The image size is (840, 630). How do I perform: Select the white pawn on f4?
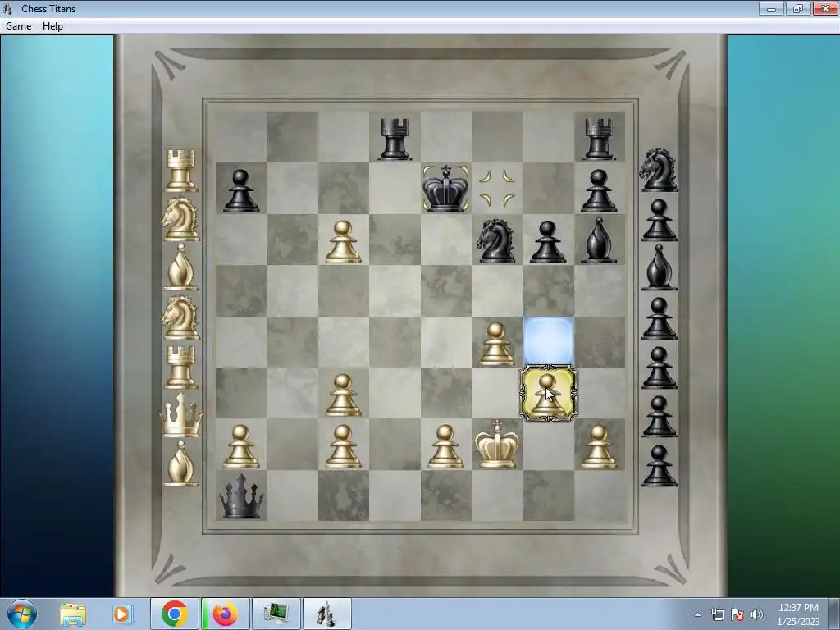[496, 344]
